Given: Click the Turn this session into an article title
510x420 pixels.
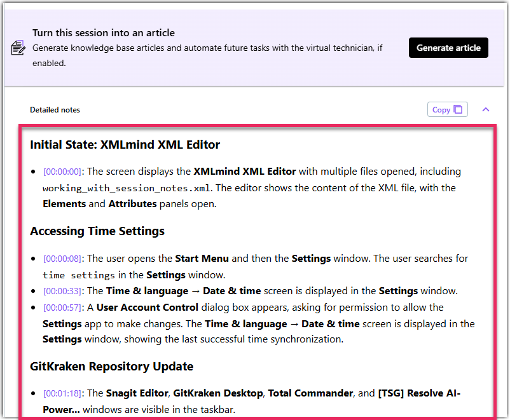Looking at the screenshot, I should [104, 32].
